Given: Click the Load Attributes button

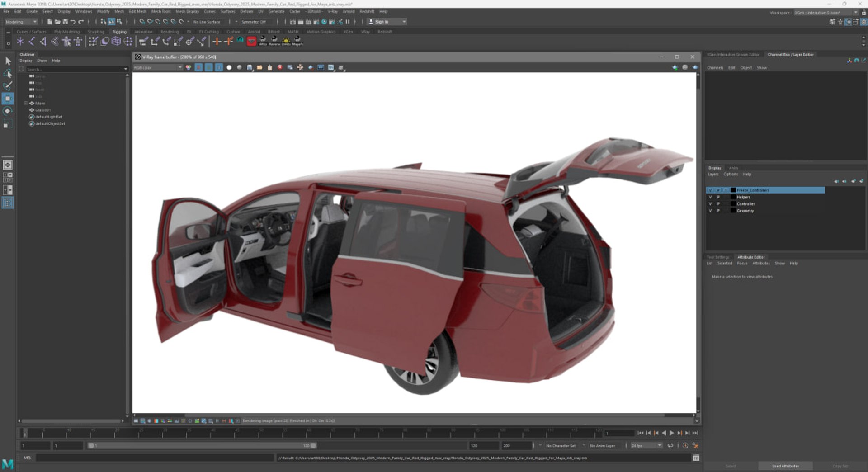Looking at the screenshot, I should click(785, 466).
